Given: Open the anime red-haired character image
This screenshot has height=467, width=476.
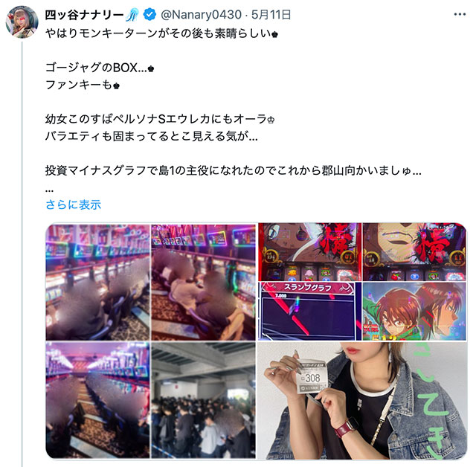Looking at the screenshot, I should [414, 312].
